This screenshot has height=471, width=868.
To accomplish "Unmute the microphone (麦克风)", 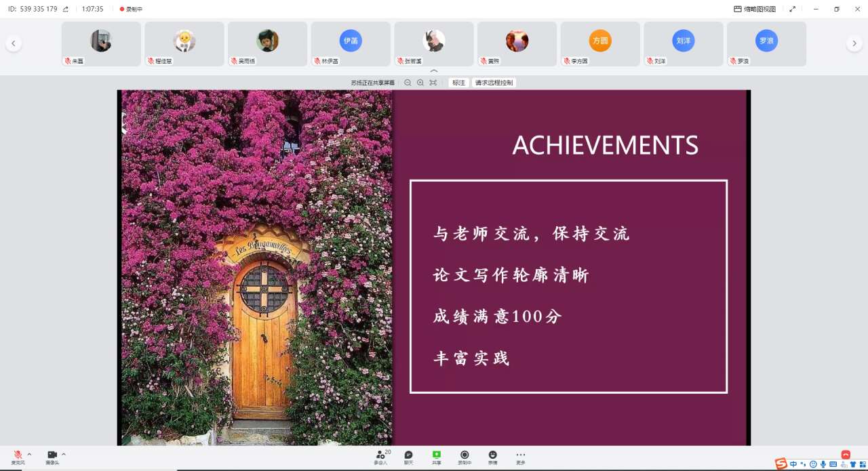I will click(18, 455).
